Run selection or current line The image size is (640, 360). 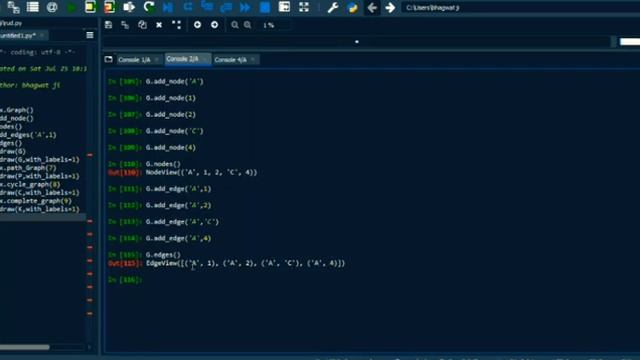129,7
